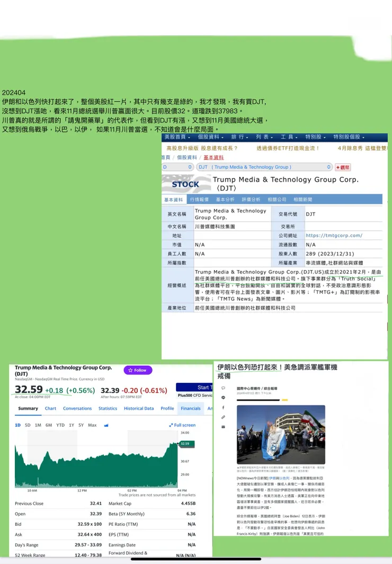Switch to the 行情報價 tab

[x=199, y=200]
